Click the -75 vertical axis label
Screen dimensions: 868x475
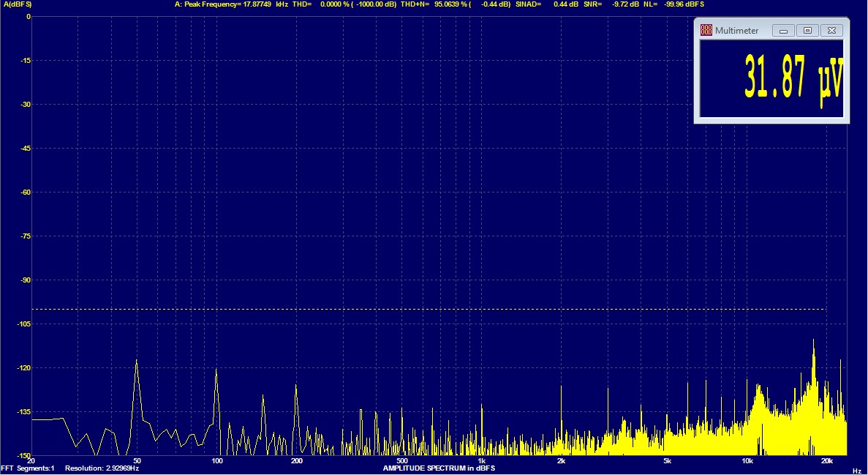point(26,236)
